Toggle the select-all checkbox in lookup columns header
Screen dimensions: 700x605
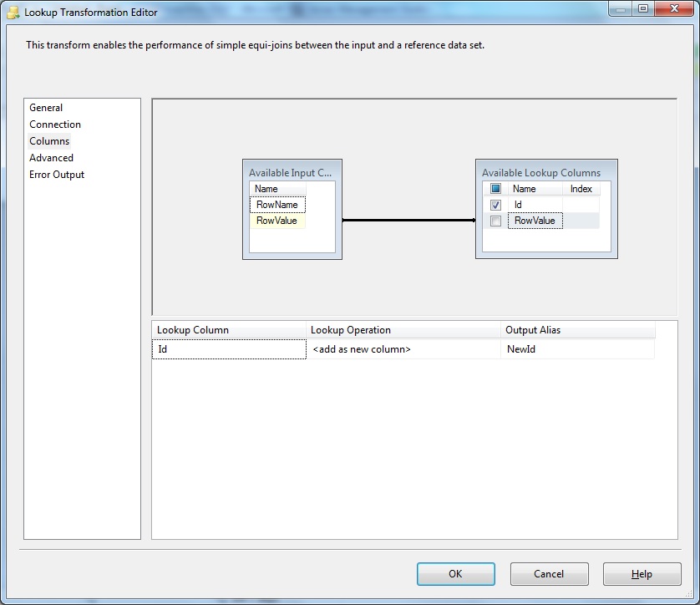click(x=495, y=188)
